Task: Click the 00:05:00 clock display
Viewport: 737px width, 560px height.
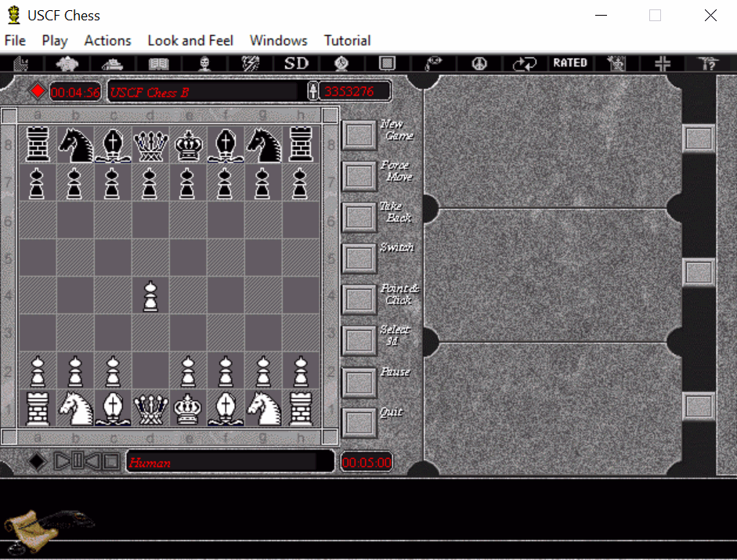Action: [367, 462]
